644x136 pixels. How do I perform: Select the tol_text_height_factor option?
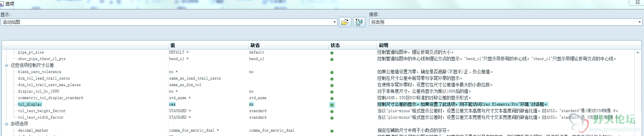pos(42,111)
